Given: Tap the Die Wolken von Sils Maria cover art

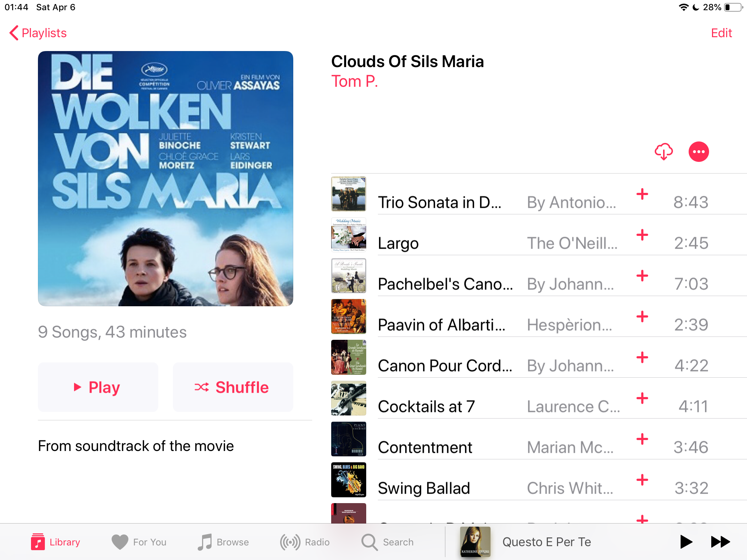Looking at the screenshot, I should [166, 179].
